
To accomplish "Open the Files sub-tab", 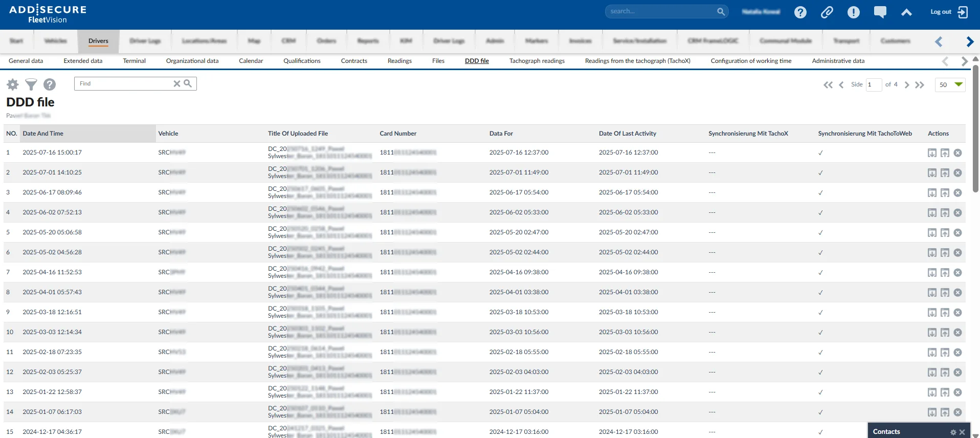I will coord(438,61).
